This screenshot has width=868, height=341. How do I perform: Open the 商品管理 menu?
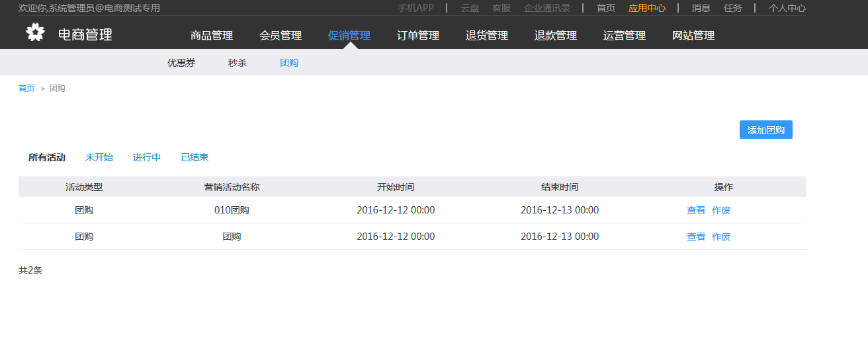pyautogui.click(x=212, y=36)
